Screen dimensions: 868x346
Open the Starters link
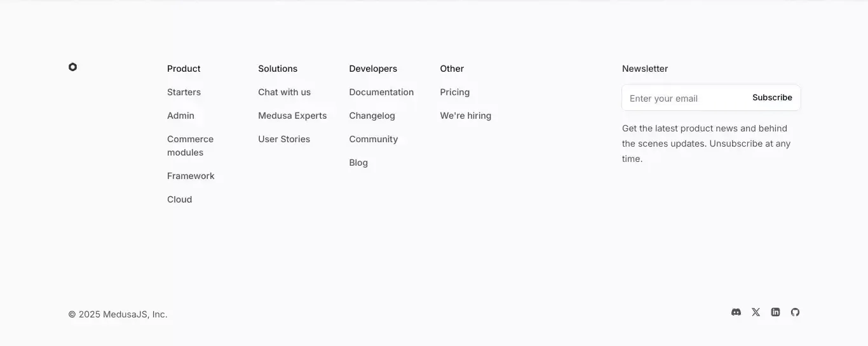point(184,92)
